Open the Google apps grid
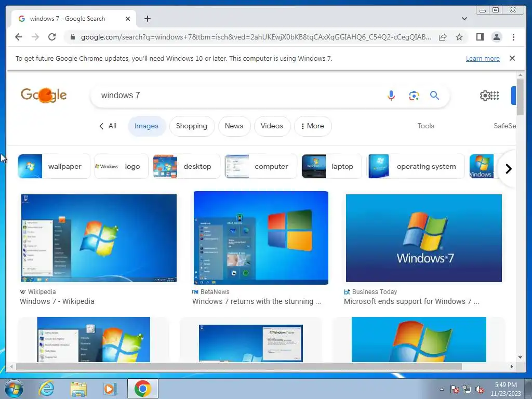The height and width of the screenshot is (399, 532). (x=495, y=96)
